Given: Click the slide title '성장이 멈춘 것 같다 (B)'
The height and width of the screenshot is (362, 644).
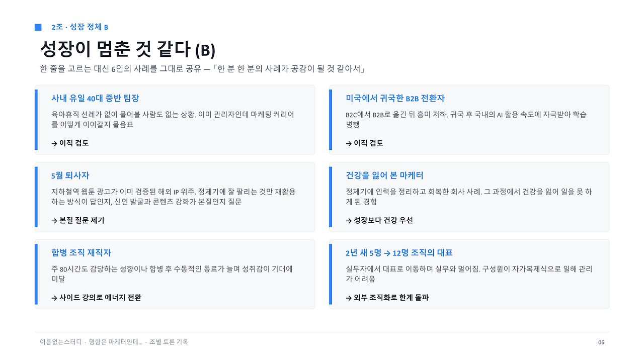Looking at the screenshot, I should (x=128, y=49).
